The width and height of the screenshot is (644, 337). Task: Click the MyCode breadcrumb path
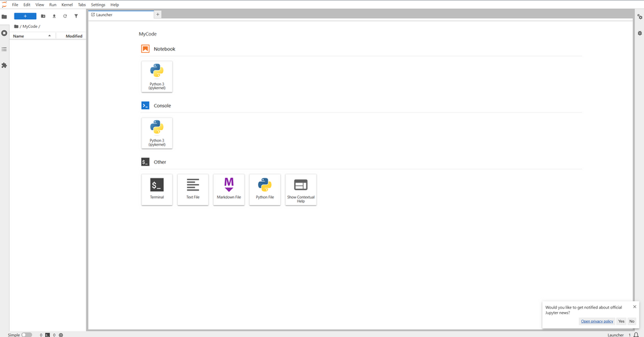tap(30, 26)
